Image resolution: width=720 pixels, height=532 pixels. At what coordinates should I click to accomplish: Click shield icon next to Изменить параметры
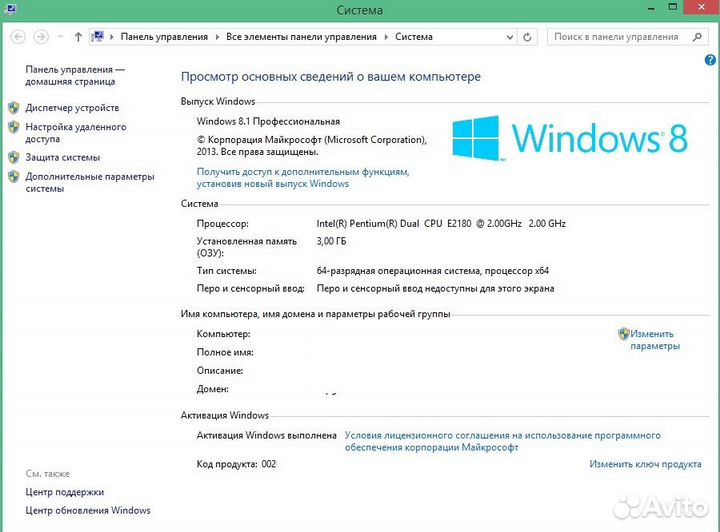623,334
